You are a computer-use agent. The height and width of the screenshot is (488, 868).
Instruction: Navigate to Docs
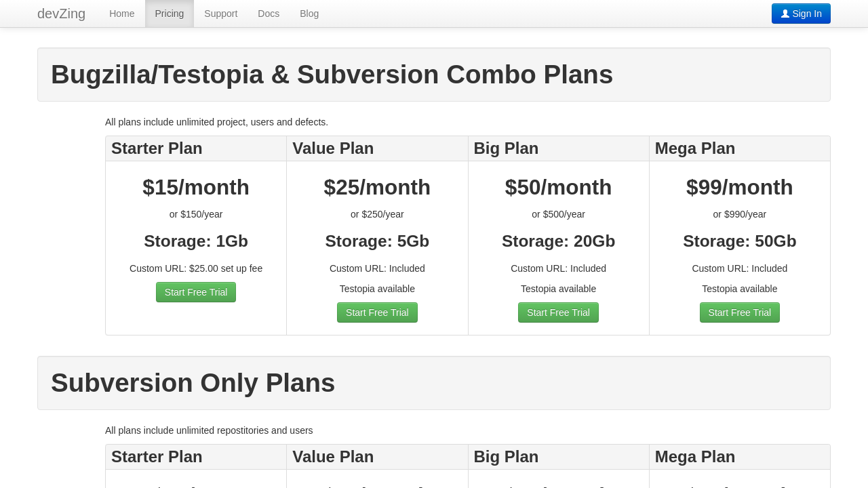(269, 14)
